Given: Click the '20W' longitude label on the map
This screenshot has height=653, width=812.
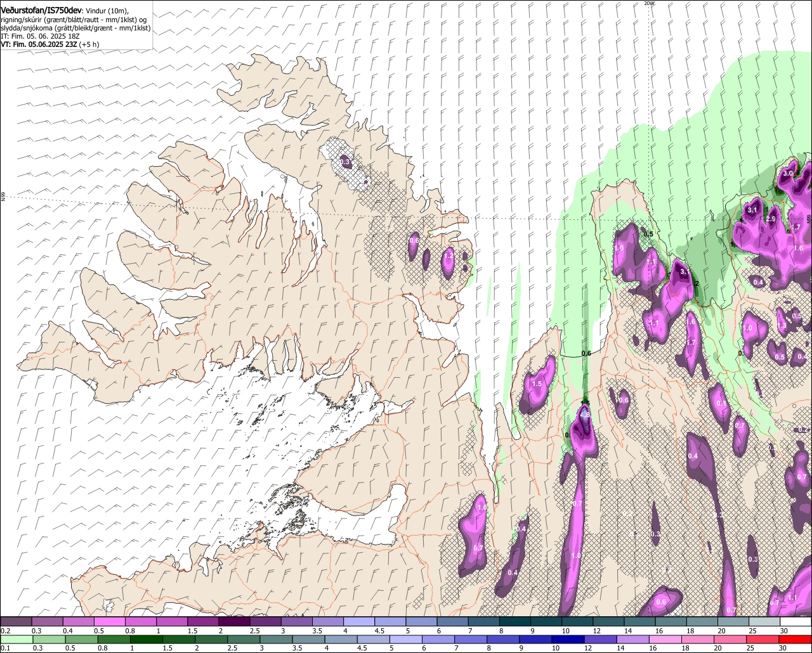Looking at the screenshot, I should click(649, 4).
